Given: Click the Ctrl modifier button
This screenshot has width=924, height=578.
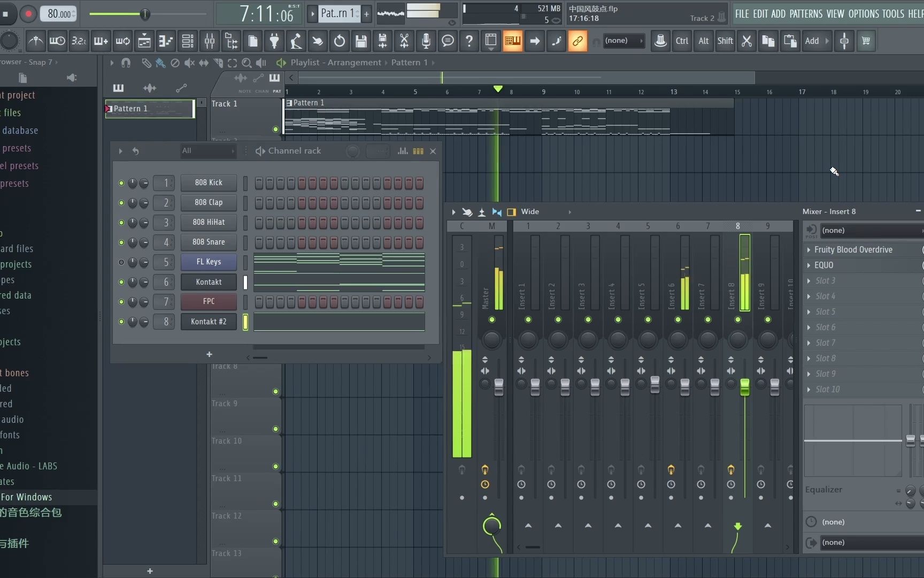Looking at the screenshot, I should pyautogui.click(x=682, y=41).
